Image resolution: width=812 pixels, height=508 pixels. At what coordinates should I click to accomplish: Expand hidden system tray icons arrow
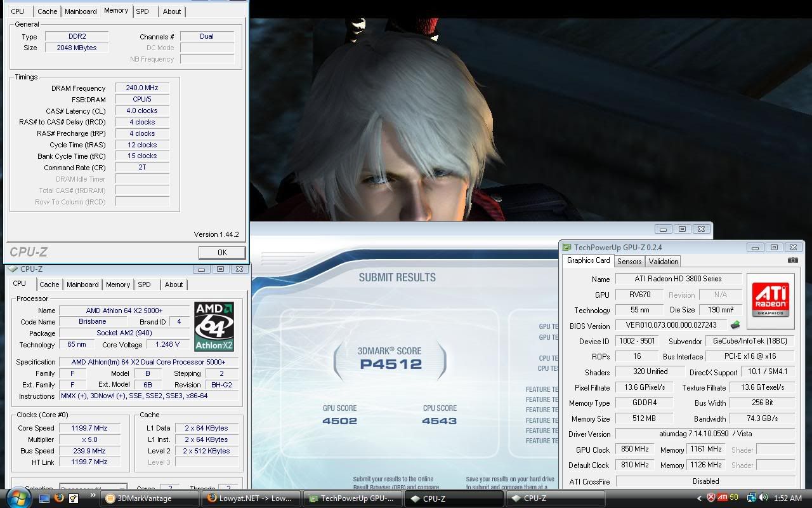click(700, 498)
